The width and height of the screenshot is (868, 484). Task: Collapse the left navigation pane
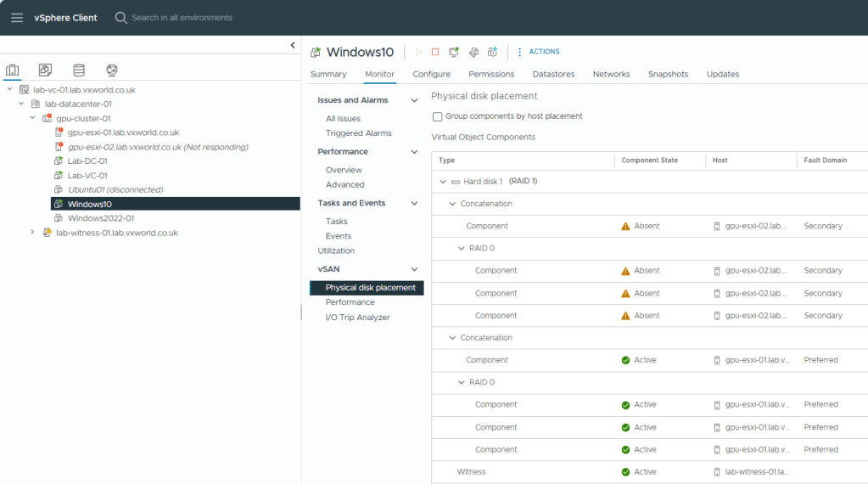click(x=293, y=45)
